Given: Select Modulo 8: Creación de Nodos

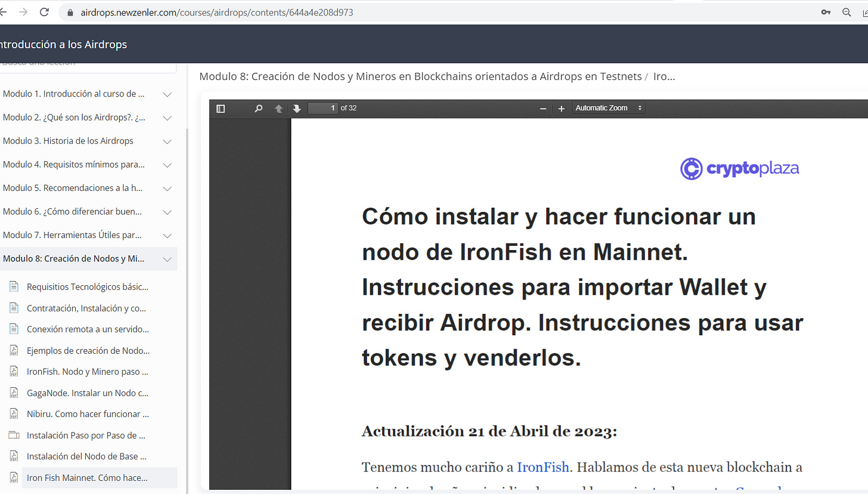Looking at the screenshot, I should [x=74, y=258].
